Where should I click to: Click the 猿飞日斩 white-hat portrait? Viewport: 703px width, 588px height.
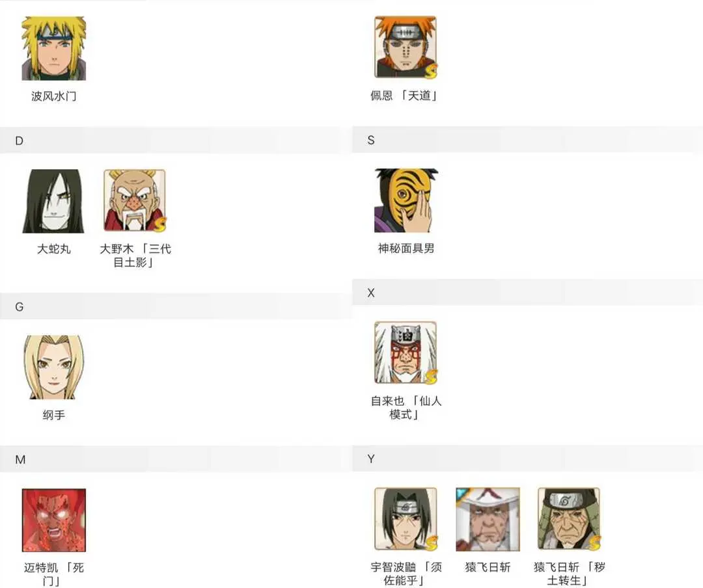coord(488,519)
